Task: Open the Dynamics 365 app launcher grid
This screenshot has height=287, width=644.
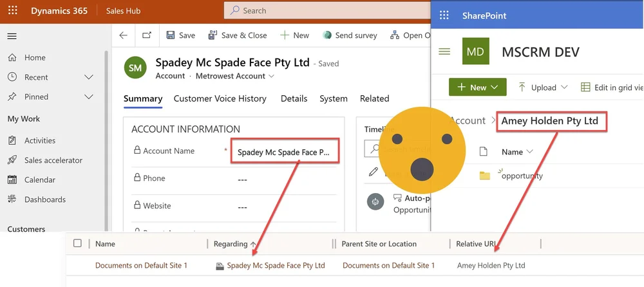Action: (13, 11)
